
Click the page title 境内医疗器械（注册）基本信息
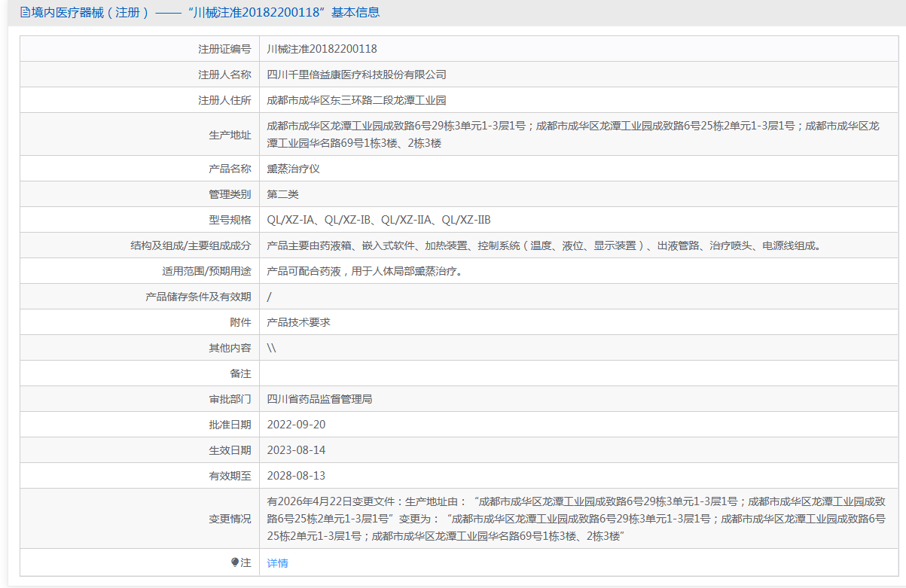(x=205, y=12)
